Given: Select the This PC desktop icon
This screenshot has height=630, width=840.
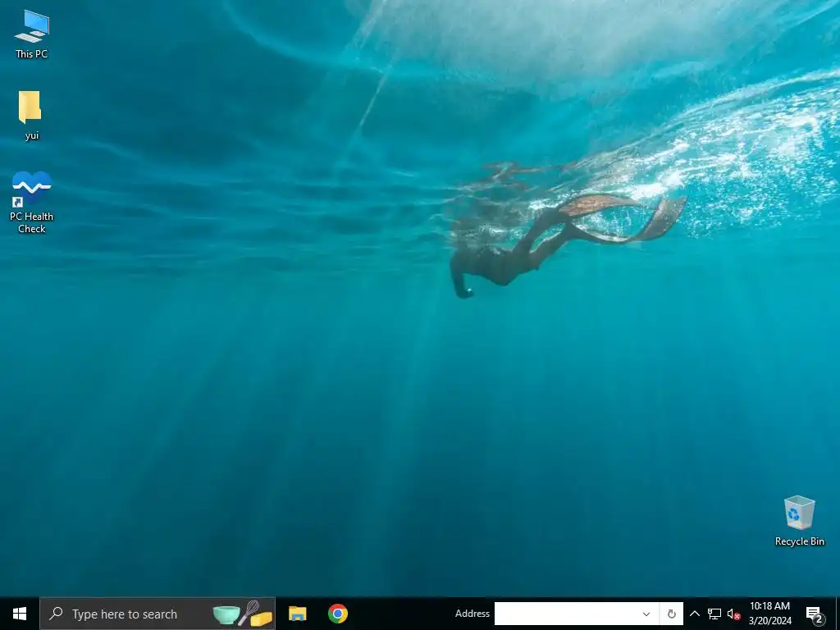Looking at the screenshot, I should pos(32,34).
